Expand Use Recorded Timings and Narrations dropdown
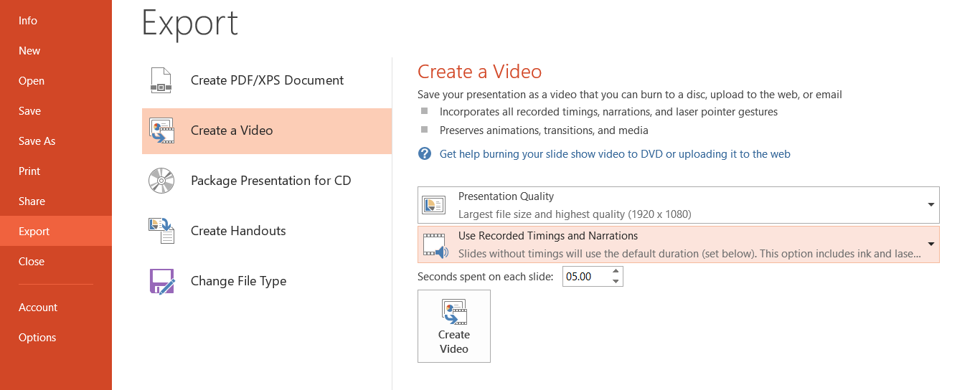 click(x=679, y=244)
